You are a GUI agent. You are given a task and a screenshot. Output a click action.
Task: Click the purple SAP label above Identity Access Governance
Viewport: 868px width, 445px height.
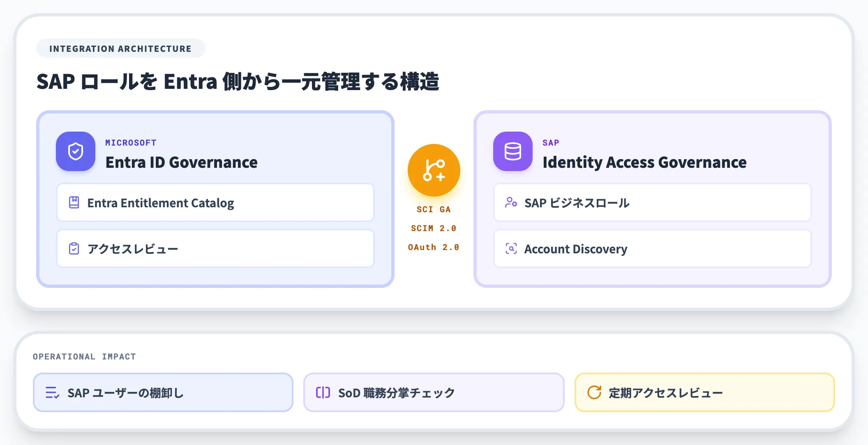(x=551, y=143)
